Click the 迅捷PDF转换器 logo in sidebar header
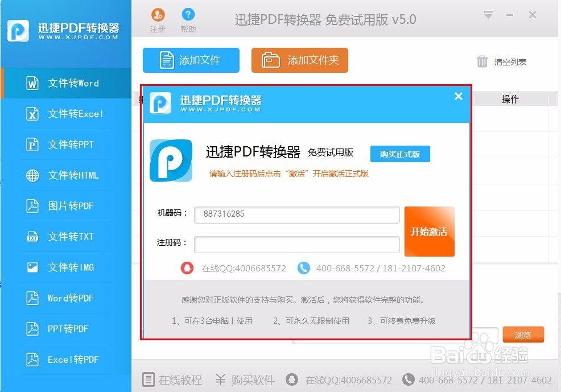Screen dimensions: 561x392 click(63, 30)
